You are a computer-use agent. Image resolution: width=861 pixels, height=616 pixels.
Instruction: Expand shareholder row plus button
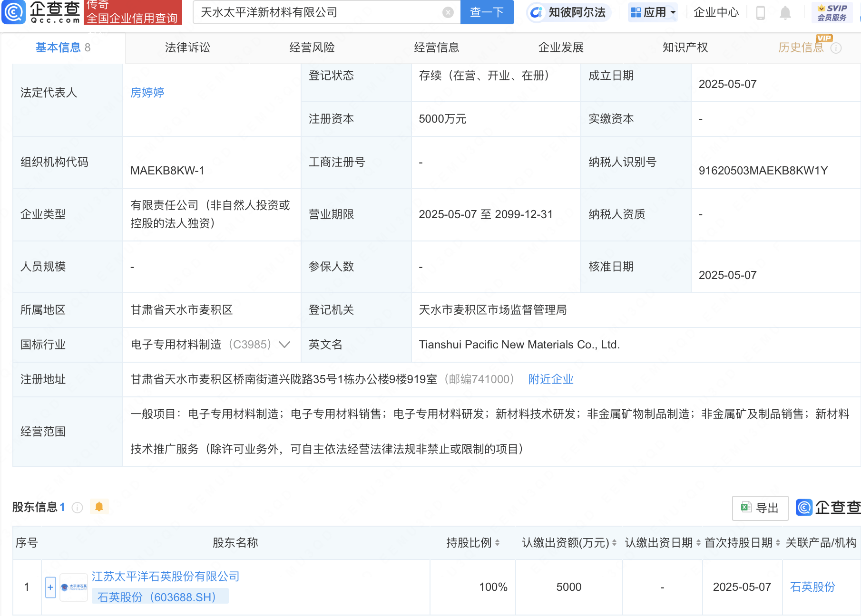click(50, 587)
